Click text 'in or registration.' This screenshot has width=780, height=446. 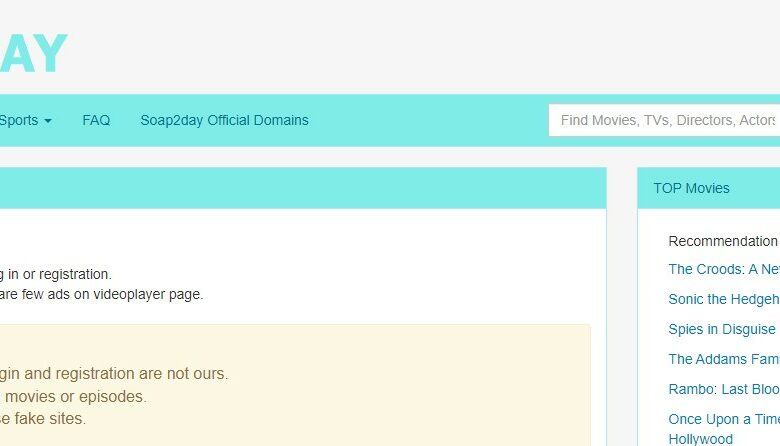(x=60, y=274)
